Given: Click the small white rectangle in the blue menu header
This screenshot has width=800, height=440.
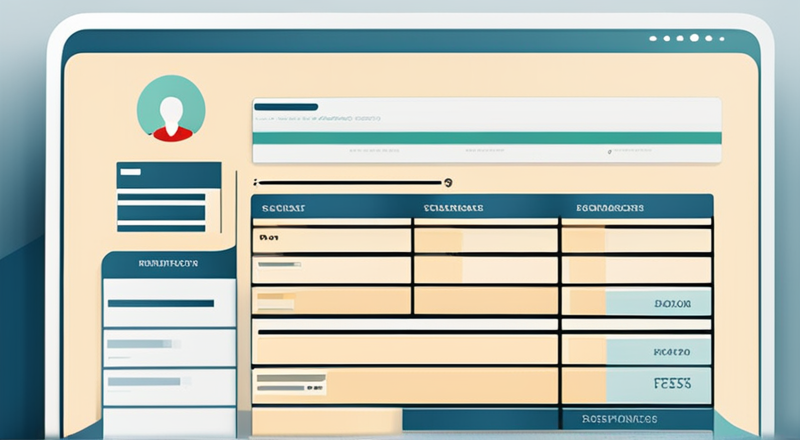Looking at the screenshot, I should (131, 172).
